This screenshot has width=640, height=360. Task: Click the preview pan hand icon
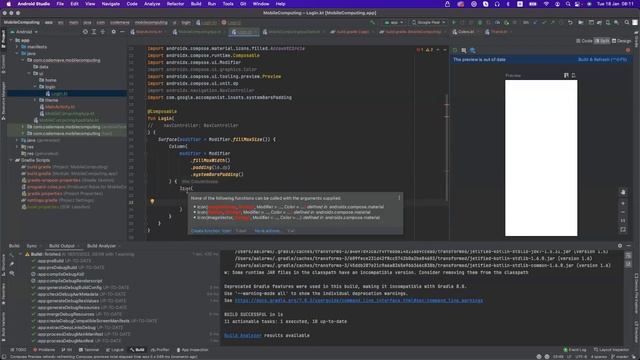623,192
